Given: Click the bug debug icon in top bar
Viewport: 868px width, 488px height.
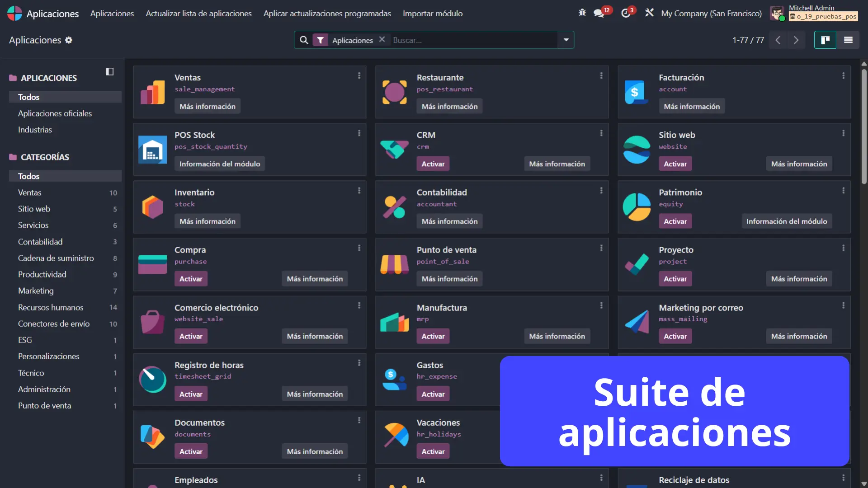Looking at the screenshot, I should click(582, 13).
